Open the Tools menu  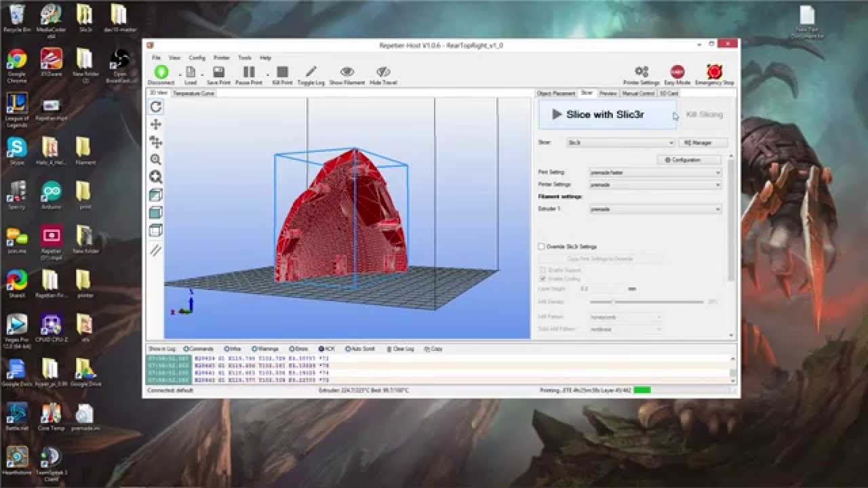[x=245, y=58]
